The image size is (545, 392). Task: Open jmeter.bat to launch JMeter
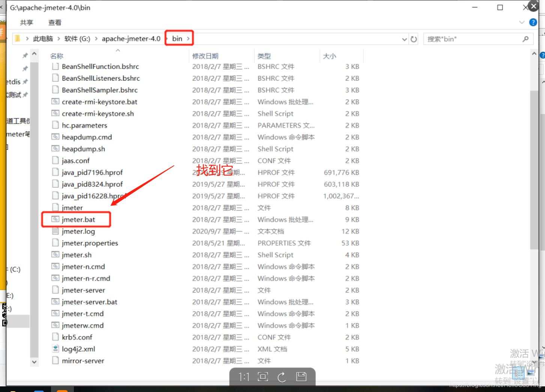tap(78, 219)
